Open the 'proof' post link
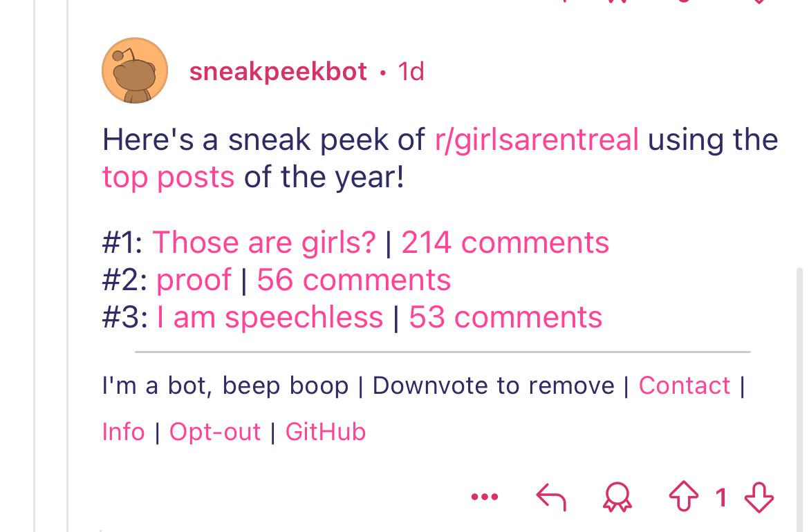The height and width of the screenshot is (532, 809). click(194, 280)
